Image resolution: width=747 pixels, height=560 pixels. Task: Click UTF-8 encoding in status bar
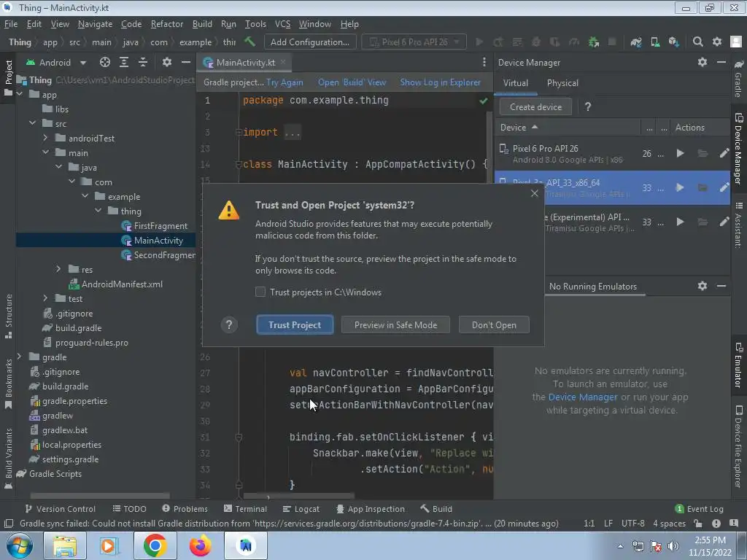632,524
